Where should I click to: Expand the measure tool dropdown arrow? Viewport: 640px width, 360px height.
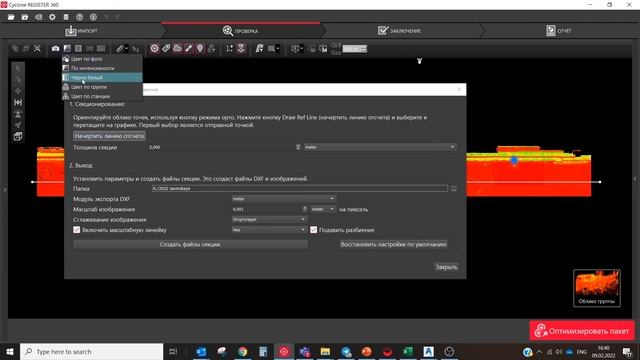[127, 49]
